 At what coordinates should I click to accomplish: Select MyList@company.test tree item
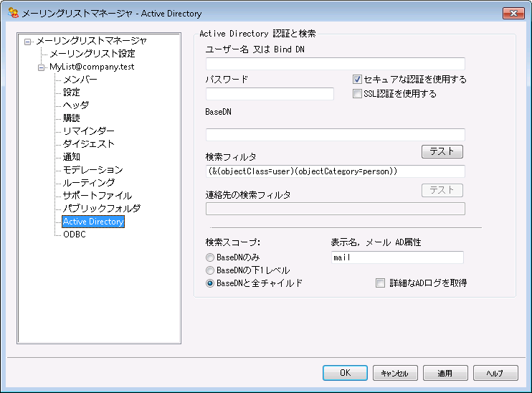pos(92,67)
